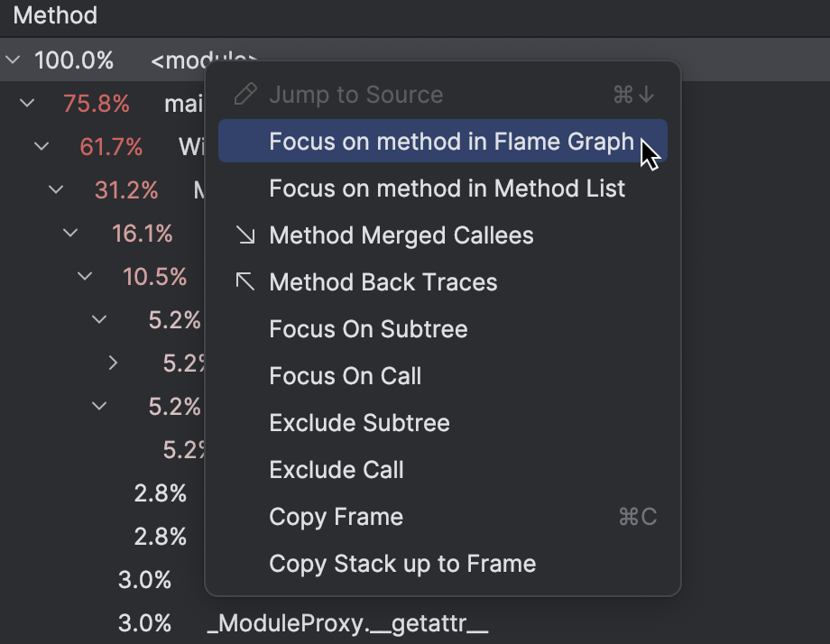Expand the collapsed 5.2% row
The height and width of the screenshot is (644, 830).
tap(114, 363)
